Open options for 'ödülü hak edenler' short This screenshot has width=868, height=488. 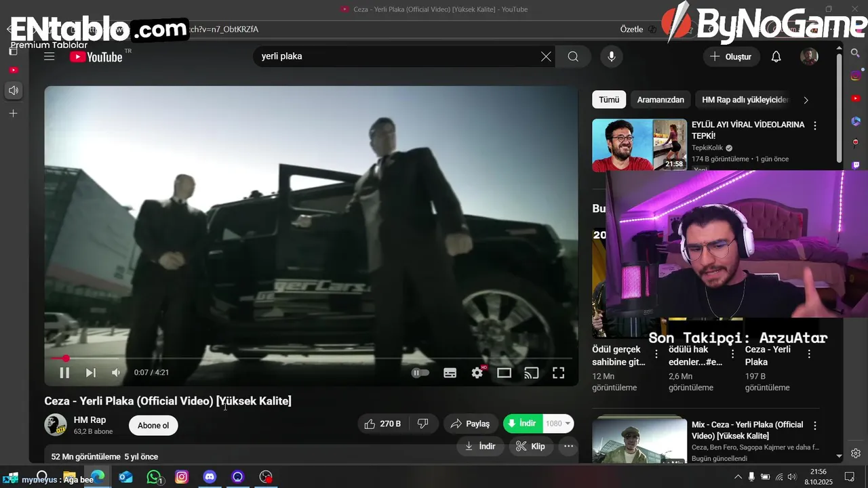coord(732,354)
